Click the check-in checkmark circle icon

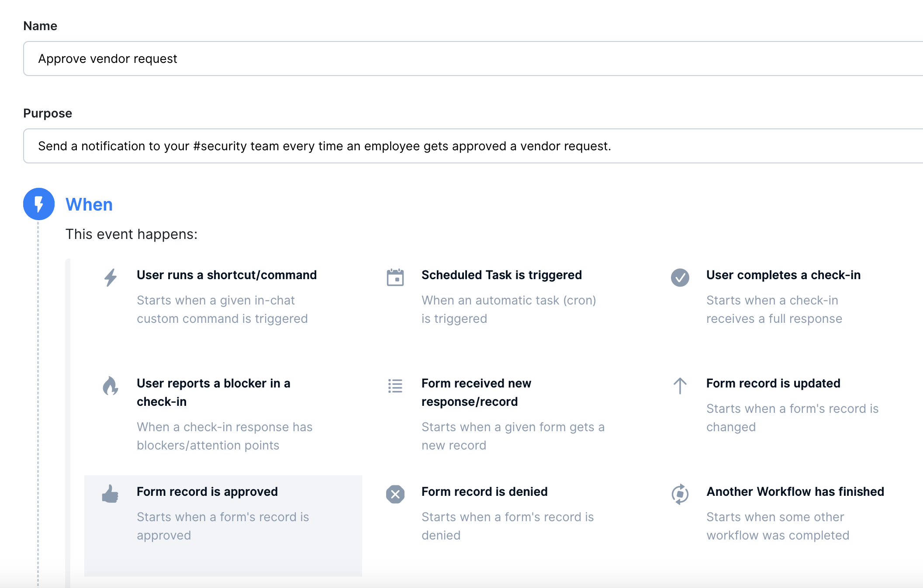click(680, 277)
